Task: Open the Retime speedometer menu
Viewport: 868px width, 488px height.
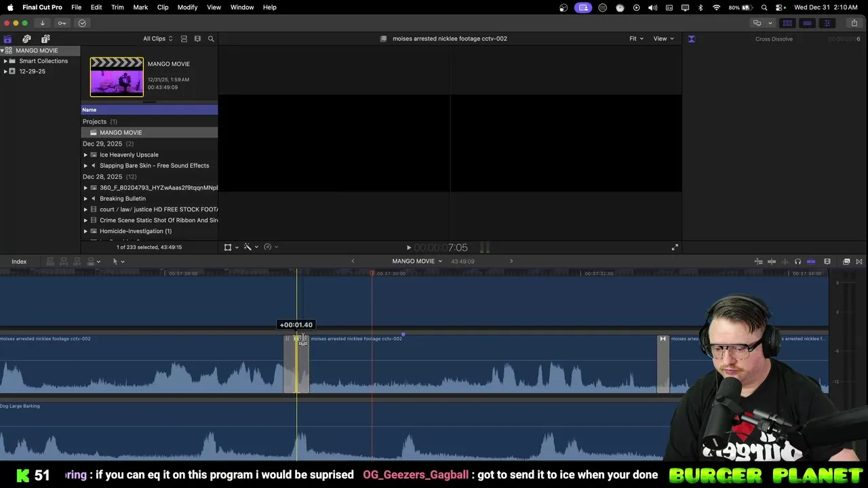Action: click(x=271, y=247)
